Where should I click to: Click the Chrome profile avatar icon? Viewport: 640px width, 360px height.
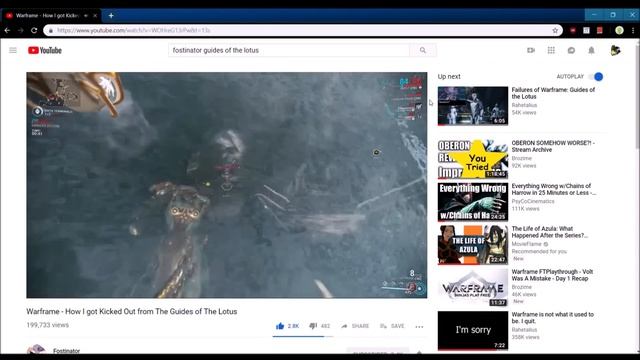point(619,30)
